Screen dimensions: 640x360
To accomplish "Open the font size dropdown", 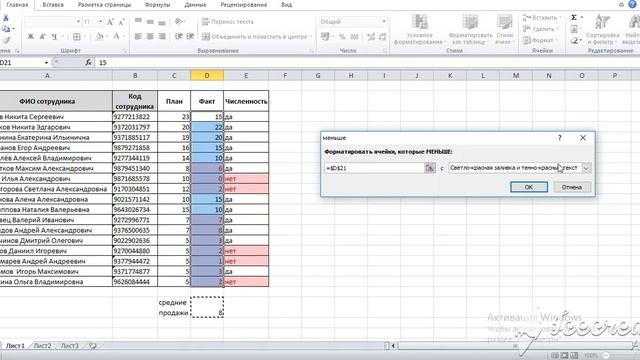I will [100, 22].
